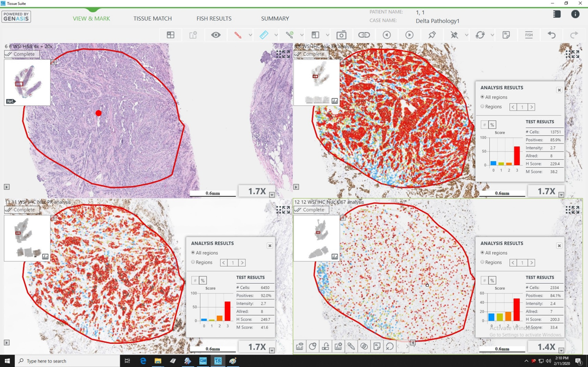588x367 pixels.
Task: Toggle the eye visibility icon in toolbar
Action: [x=216, y=35]
